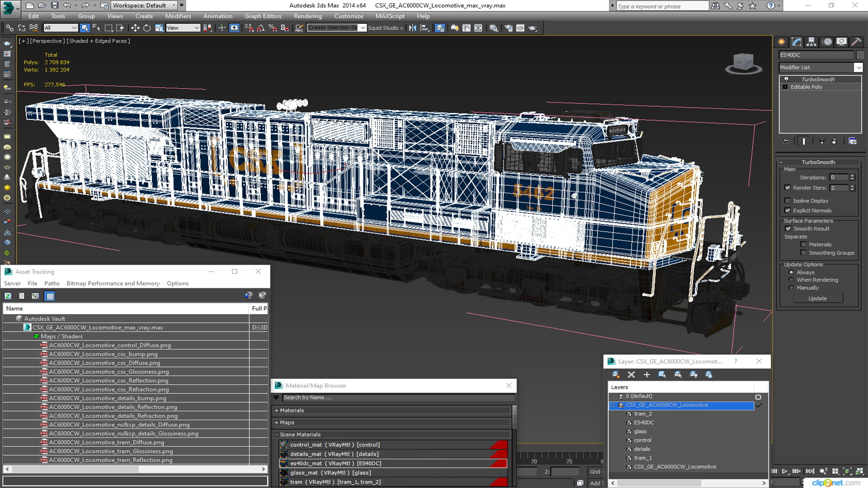Click Table View icon in Asset Tracking
The width and height of the screenshot is (868, 488).
pyautogui.click(x=50, y=296)
